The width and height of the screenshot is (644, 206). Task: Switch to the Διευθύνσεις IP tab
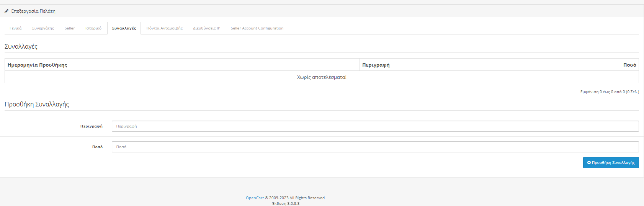tap(207, 28)
